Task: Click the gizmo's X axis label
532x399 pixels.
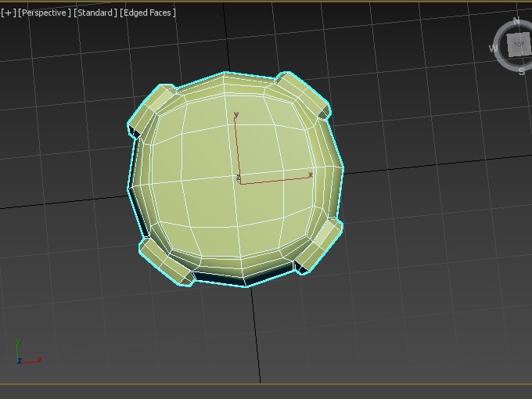Action: pyautogui.click(x=311, y=174)
